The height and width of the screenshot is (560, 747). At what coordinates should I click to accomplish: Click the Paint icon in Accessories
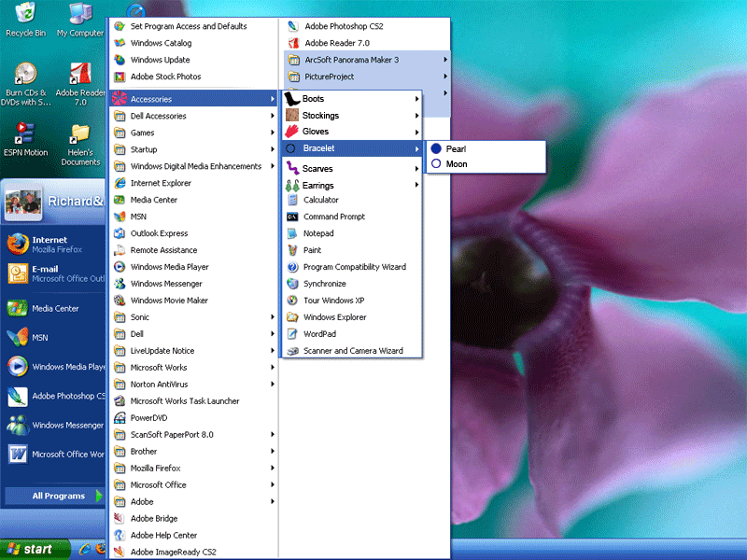coord(292,250)
